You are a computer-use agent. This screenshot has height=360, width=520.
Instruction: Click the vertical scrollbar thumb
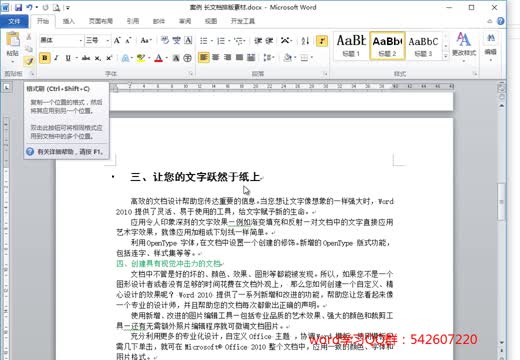501,202
